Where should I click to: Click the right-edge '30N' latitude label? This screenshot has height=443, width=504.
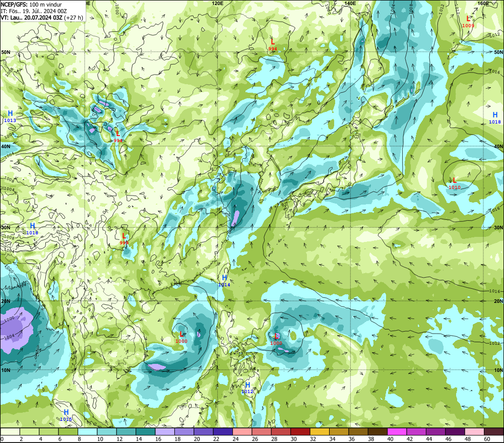[x=498, y=228]
